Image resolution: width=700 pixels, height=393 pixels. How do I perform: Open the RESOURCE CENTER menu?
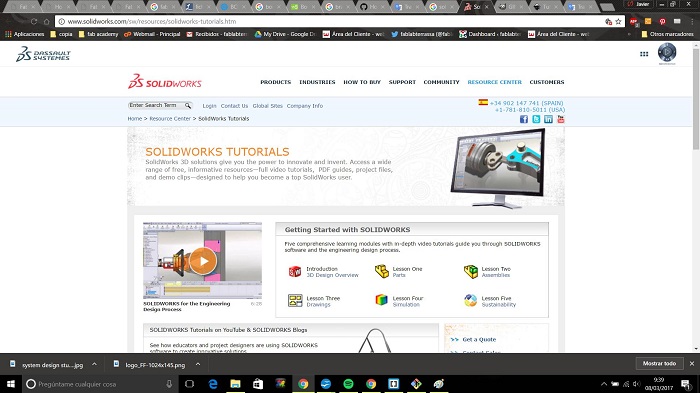click(495, 82)
